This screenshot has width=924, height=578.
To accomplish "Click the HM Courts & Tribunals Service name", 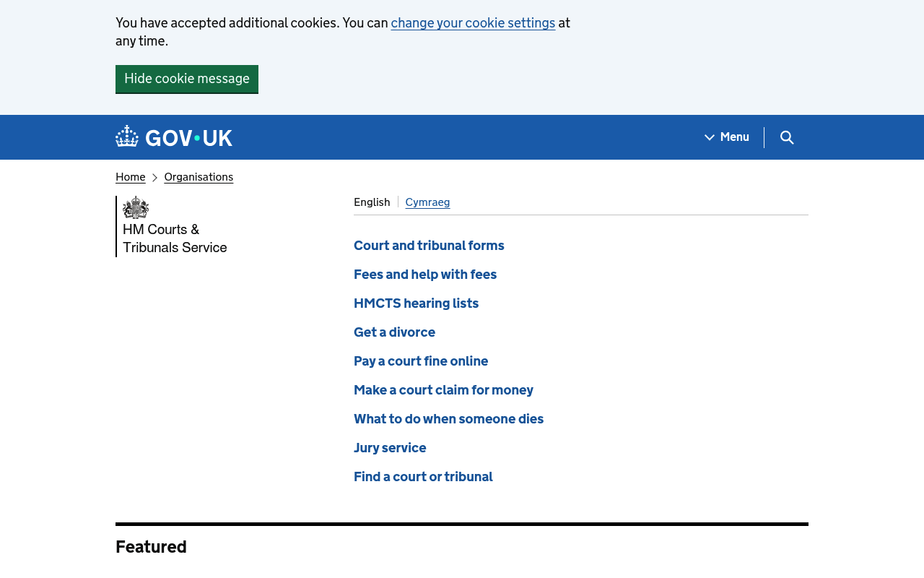I will (175, 238).
